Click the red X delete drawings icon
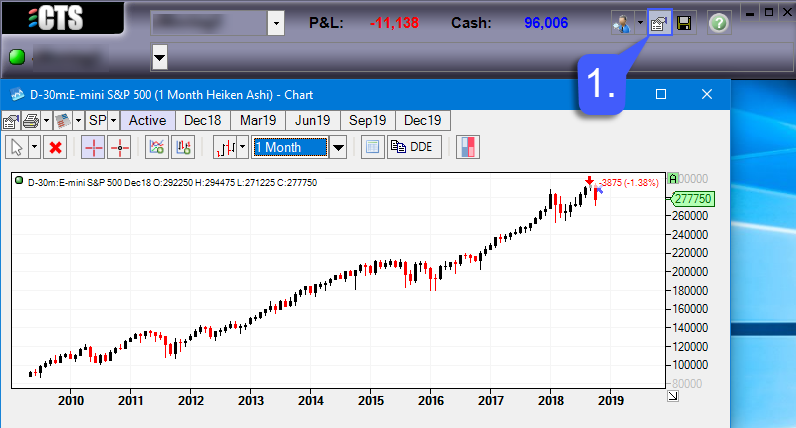Screen dimensions: 796x428 [x=55, y=148]
